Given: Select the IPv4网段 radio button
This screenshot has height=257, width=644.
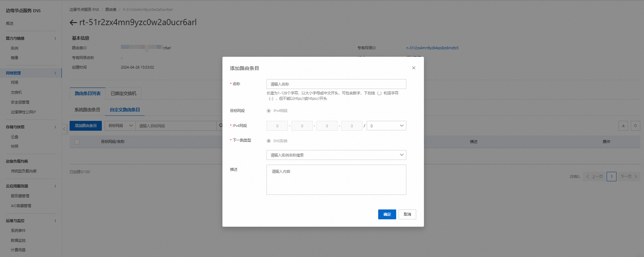Looking at the screenshot, I should (269, 111).
